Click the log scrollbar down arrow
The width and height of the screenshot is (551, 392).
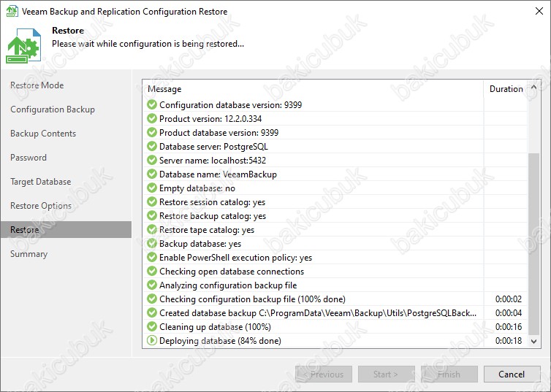click(533, 342)
